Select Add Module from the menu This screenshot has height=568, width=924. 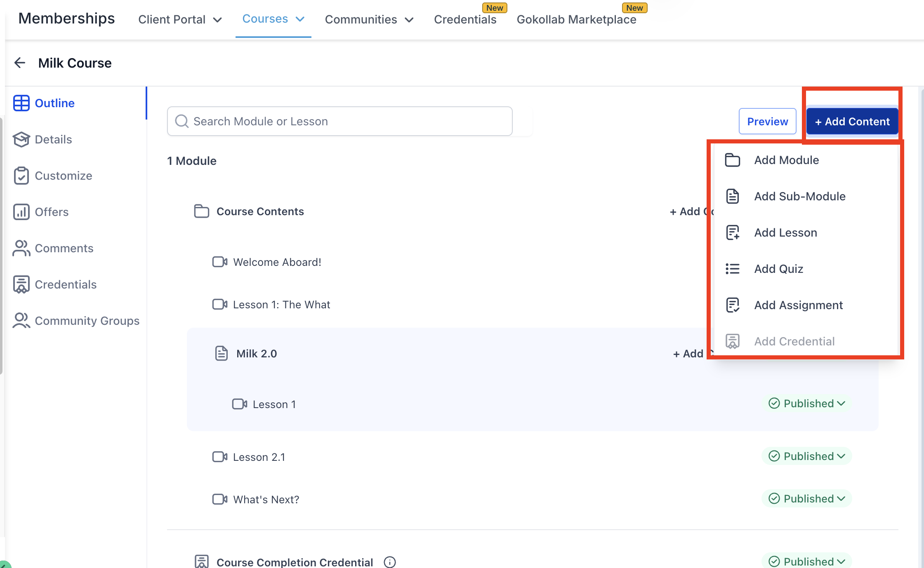click(786, 160)
